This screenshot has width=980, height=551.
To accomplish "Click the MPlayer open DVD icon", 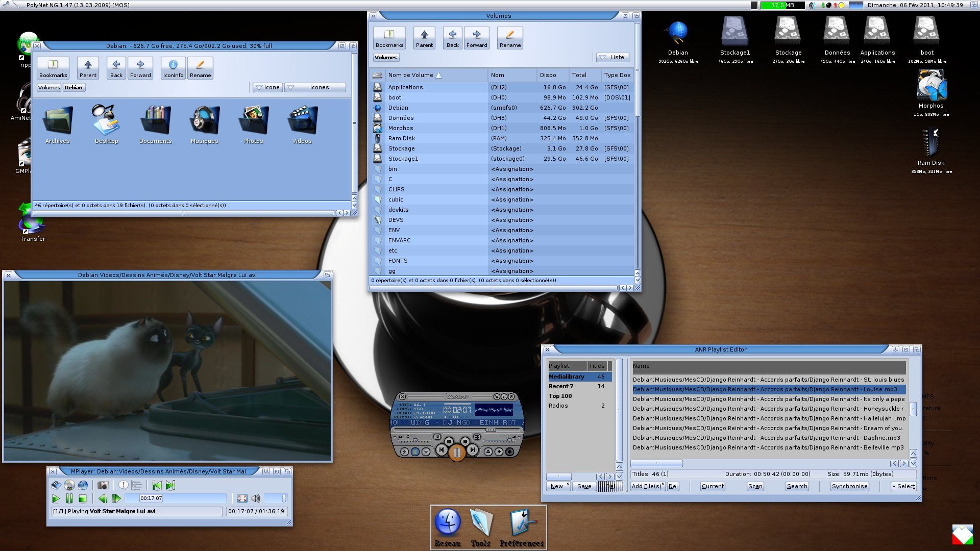I will pos(69,485).
